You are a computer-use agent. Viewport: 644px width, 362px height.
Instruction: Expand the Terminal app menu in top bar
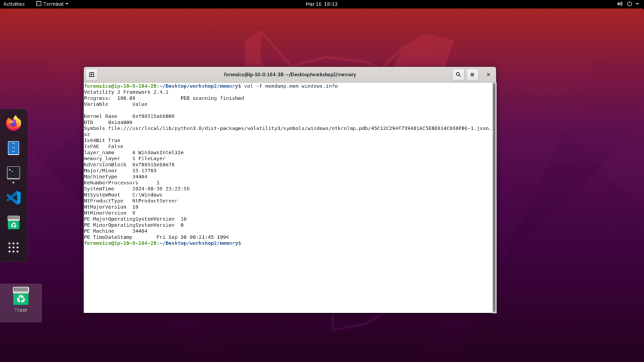click(52, 4)
